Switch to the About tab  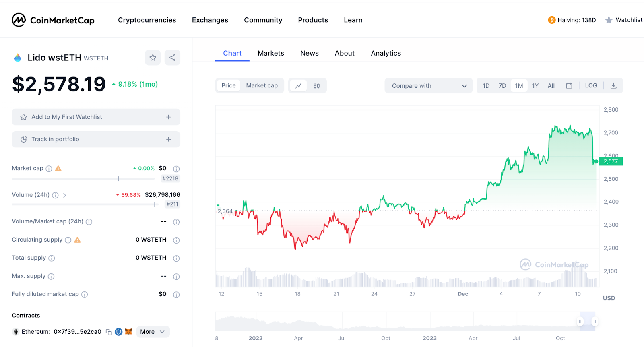345,53
